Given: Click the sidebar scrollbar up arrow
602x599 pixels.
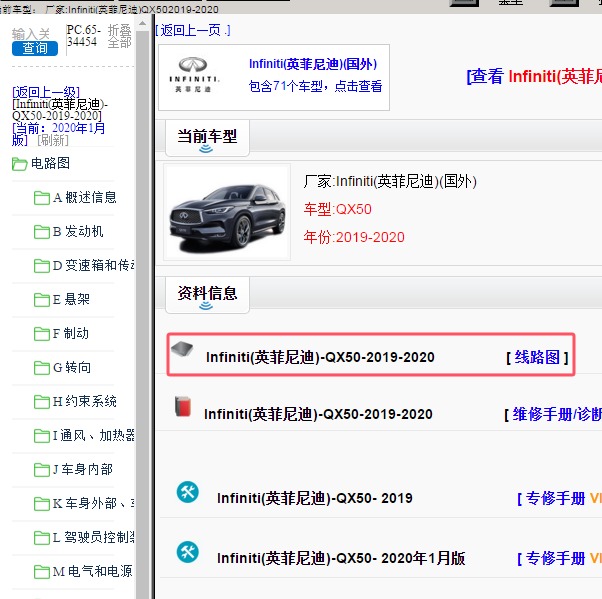Looking at the screenshot, I should [142, 23].
